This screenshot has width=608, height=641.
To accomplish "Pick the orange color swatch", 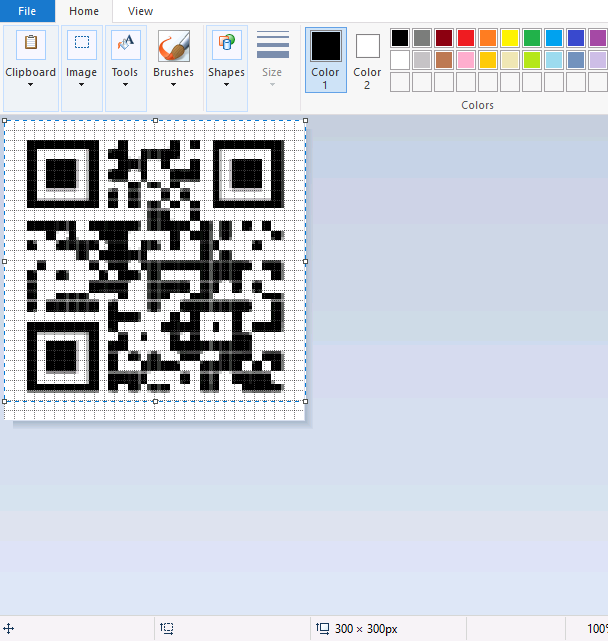I will tap(488, 38).
